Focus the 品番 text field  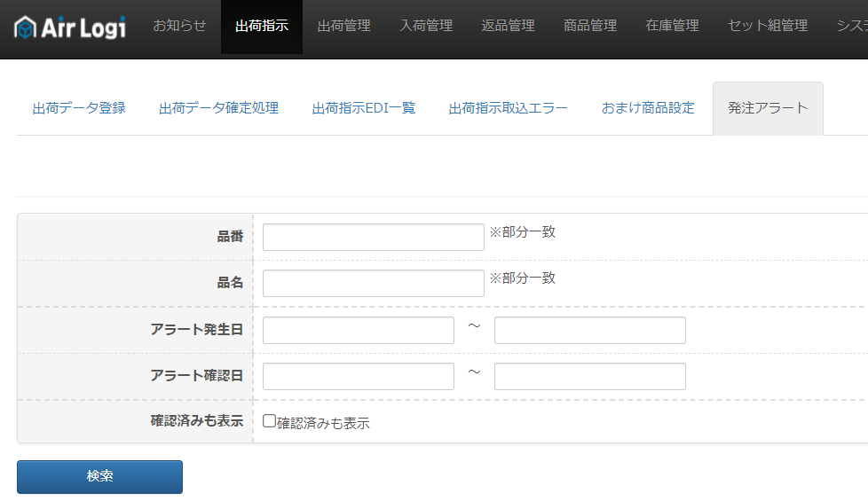click(x=373, y=238)
